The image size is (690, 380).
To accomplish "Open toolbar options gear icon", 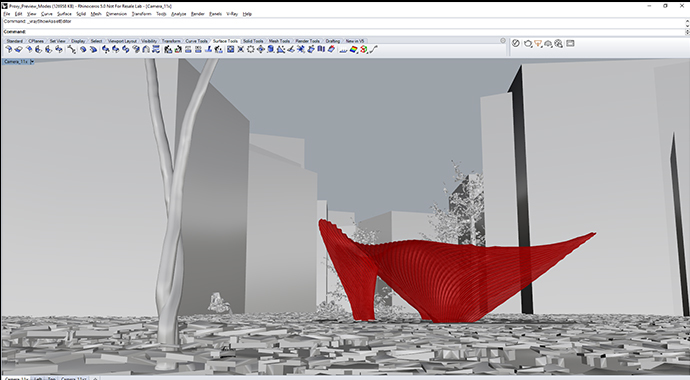I will tap(503, 40).
